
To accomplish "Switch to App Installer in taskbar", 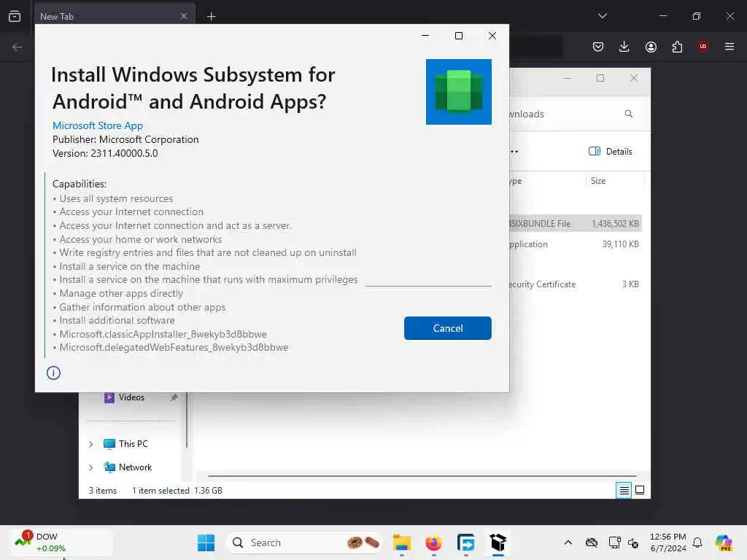I will [498, 542].
